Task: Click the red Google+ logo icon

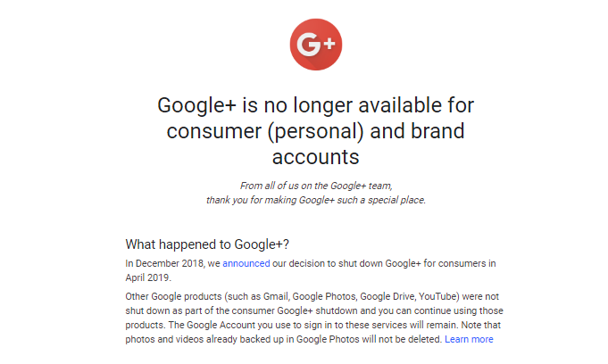Action: point(316,44)
